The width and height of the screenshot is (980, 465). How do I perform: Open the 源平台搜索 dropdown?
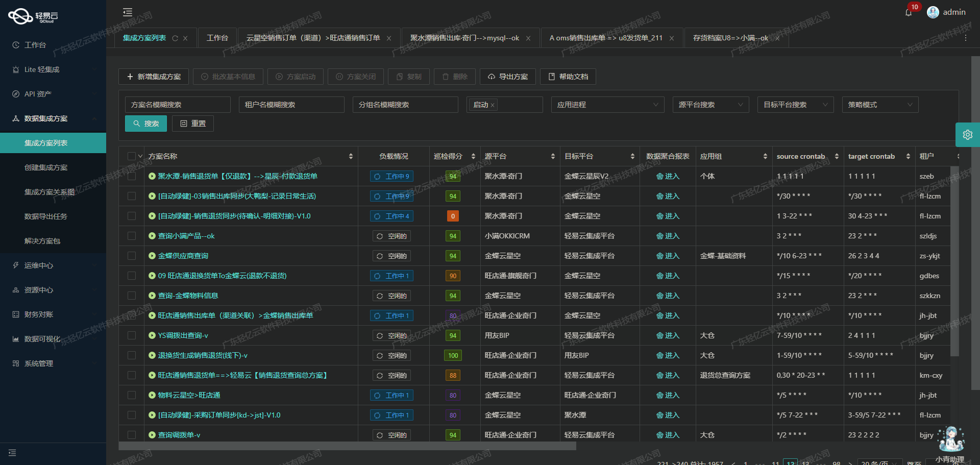[x=711, y=105]
